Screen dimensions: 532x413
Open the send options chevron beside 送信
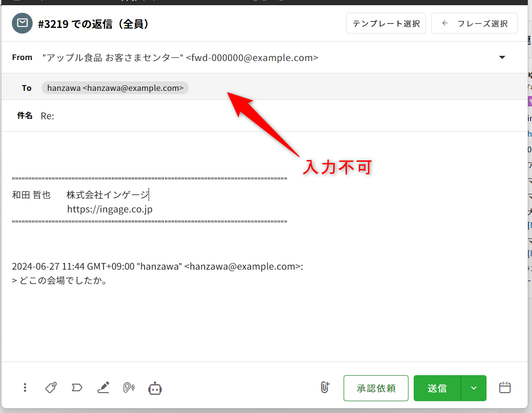pos(474,388)
